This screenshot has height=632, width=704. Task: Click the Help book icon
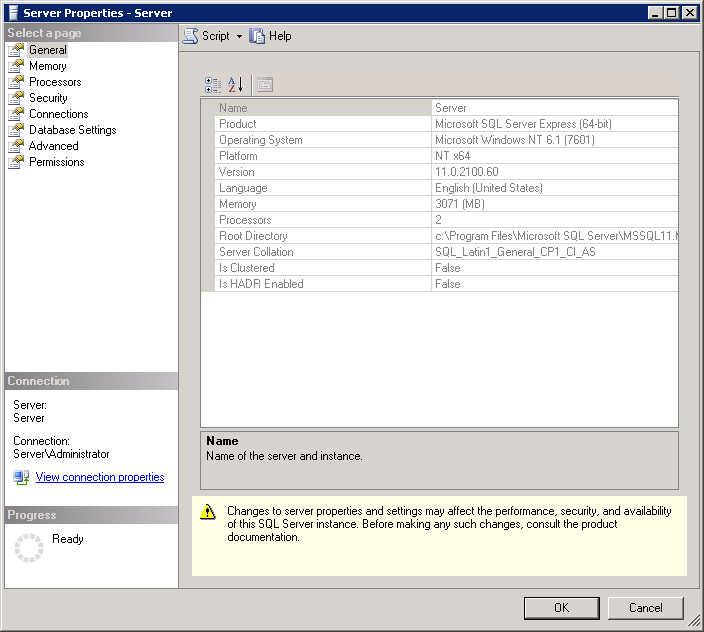point(257,36)
